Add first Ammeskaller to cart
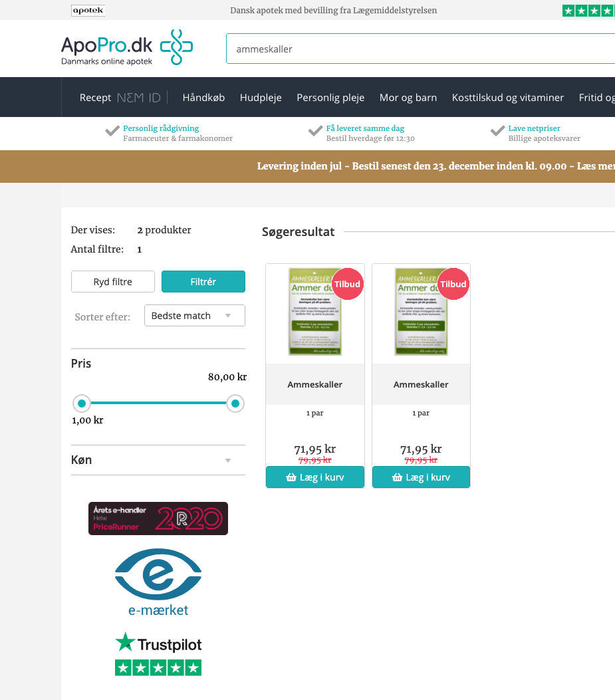 pyautogui.click(x=315, y=477)
